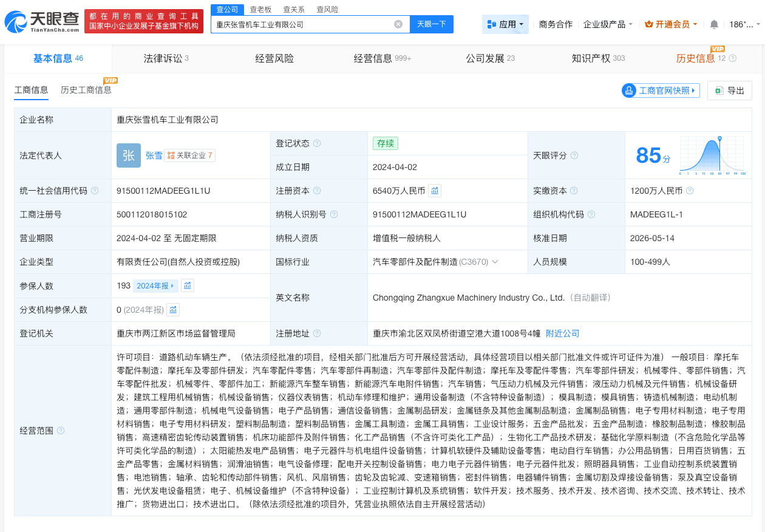Click the help icon next to 统一社会信用代码
This screenshot has height=532, width=765.
[95, 191]
